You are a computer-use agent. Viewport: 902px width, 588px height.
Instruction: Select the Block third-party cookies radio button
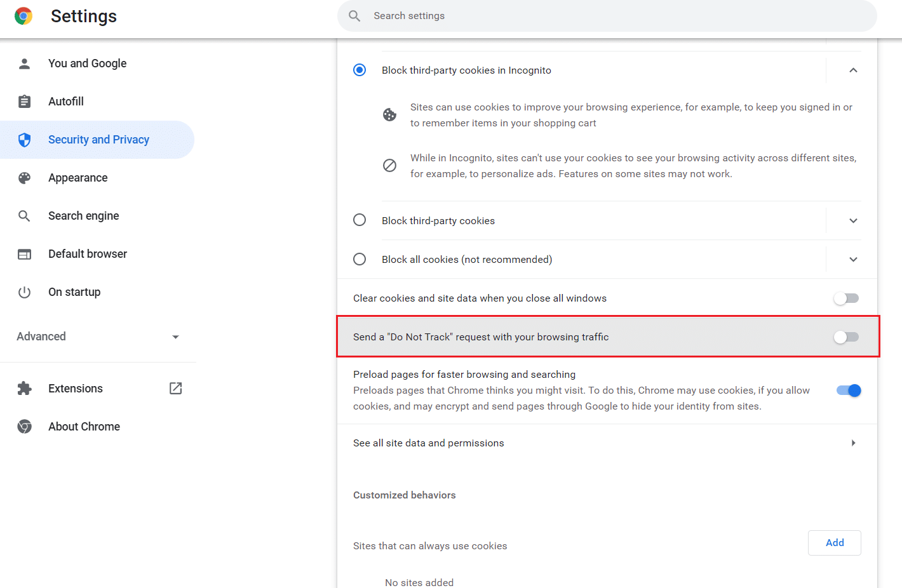360,220
